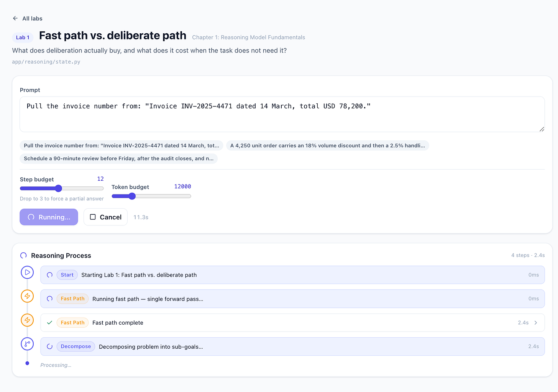The height and width of the screenshot is (392, 558).
Task: Click the spinner in the Decompose row
Action: click(x=49, y=346)
